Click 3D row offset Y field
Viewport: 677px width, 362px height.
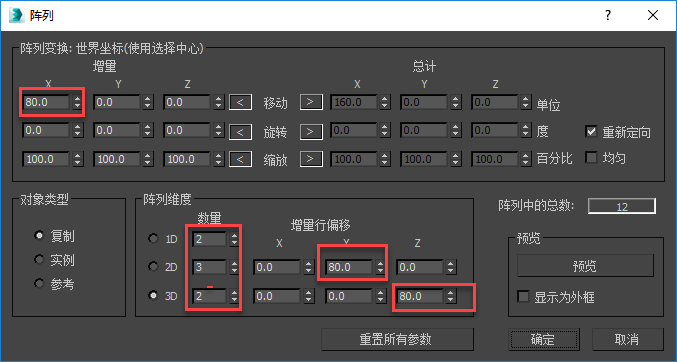coord(349,296)
